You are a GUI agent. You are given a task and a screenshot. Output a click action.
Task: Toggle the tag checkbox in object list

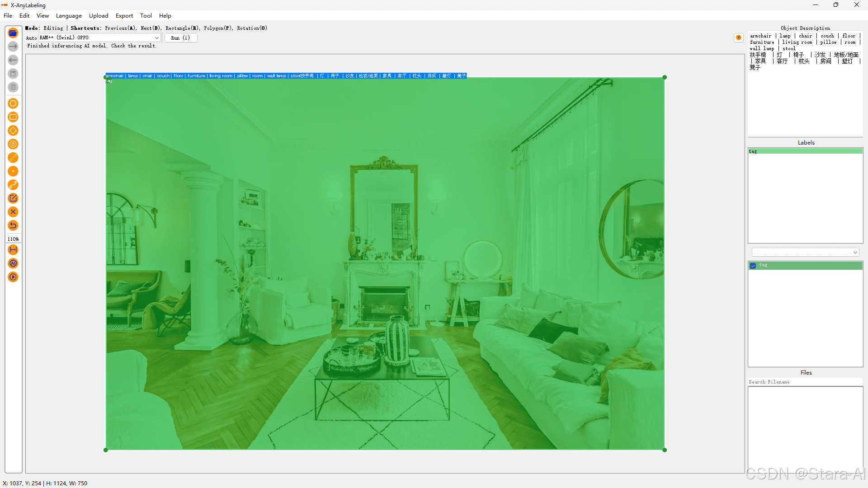click(x=753, y=266)
